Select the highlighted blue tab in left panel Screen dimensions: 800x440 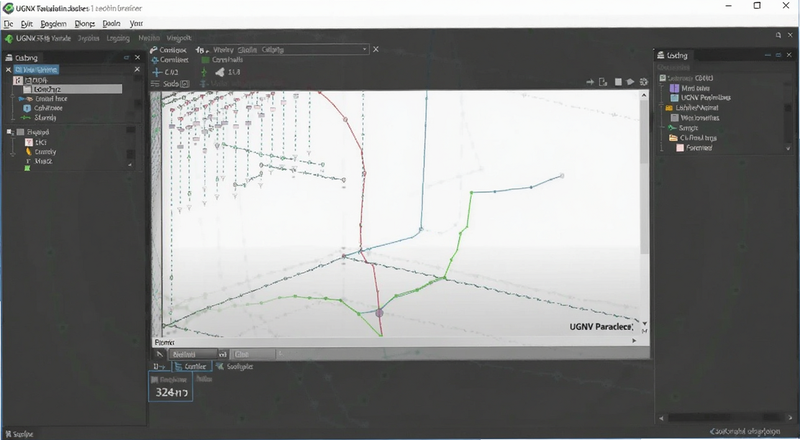point(36,69)
